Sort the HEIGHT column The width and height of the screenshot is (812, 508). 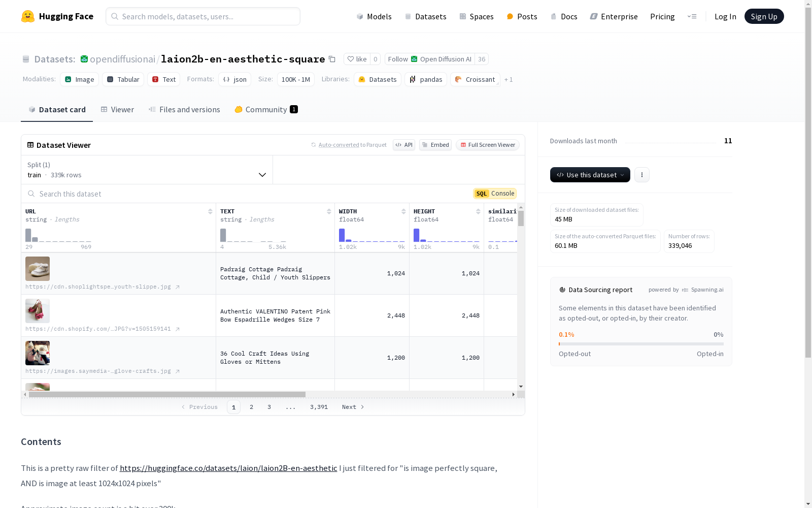(x=478, y=211)
